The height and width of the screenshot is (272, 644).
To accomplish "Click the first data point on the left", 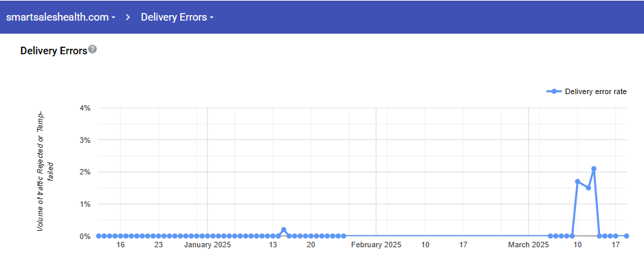I will pyautogui.click(x=98, y=236).
